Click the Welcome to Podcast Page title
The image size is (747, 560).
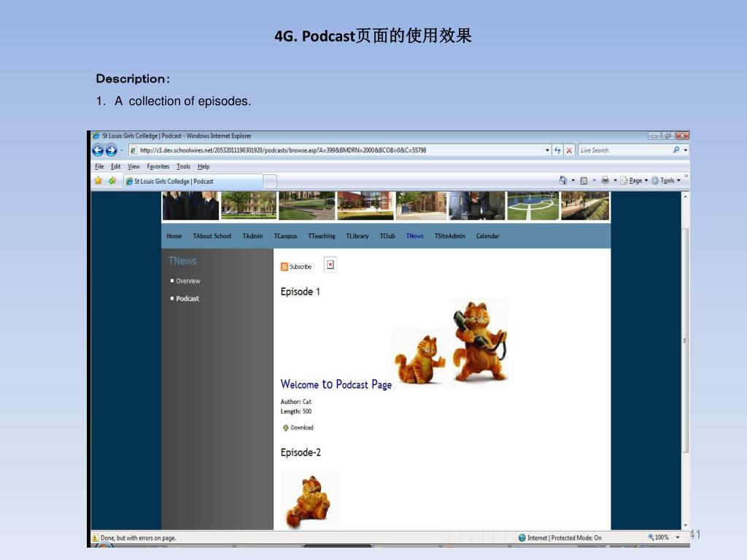point(336,384)
